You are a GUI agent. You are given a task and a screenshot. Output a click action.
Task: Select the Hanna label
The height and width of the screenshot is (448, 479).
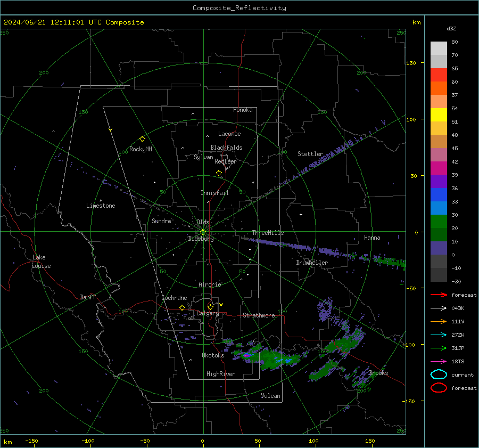[372, 238]
